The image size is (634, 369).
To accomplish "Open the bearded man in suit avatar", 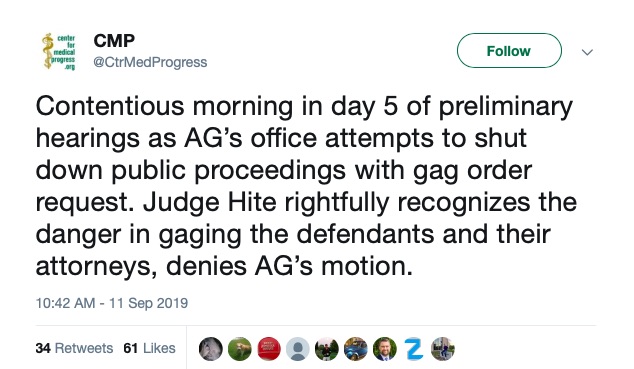I will click(385, 349).
